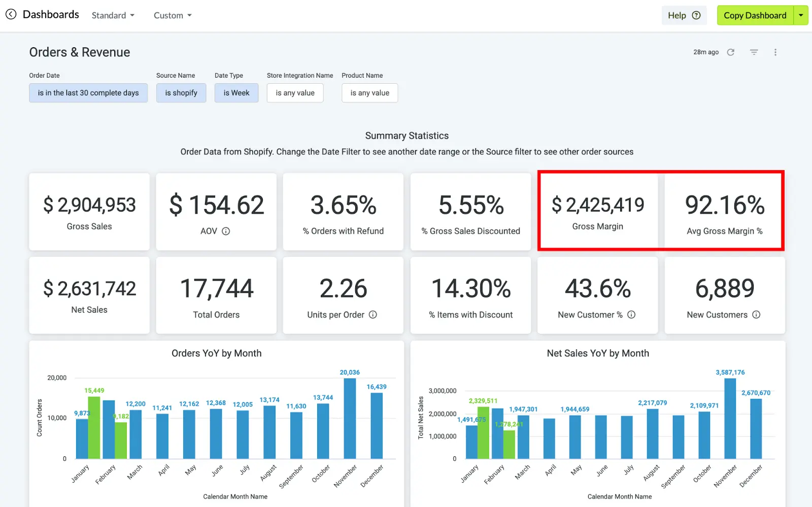The width and height of the screenshot is (812, 507).
Task: Click the back arrow beside Dashboards
Action: click(11, 14)
